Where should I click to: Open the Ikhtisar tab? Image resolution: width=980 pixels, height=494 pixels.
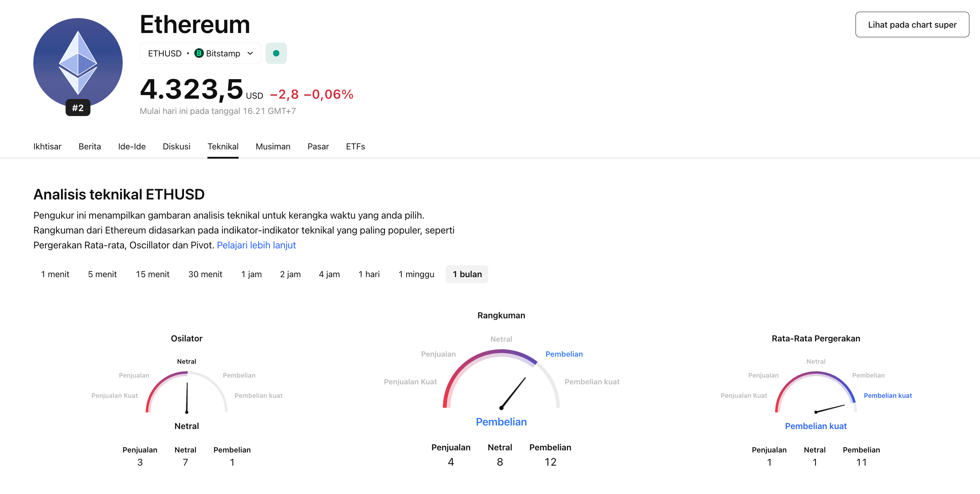(47, 147)
